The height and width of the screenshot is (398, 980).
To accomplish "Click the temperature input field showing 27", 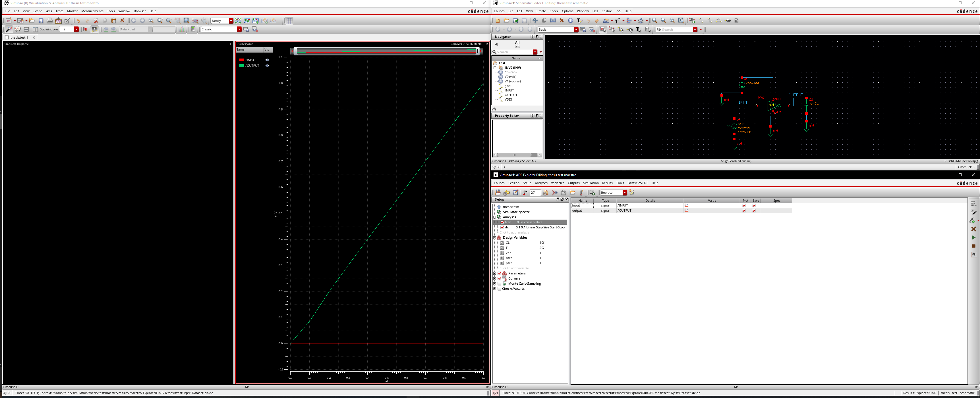I will click(x=535, y=193).
